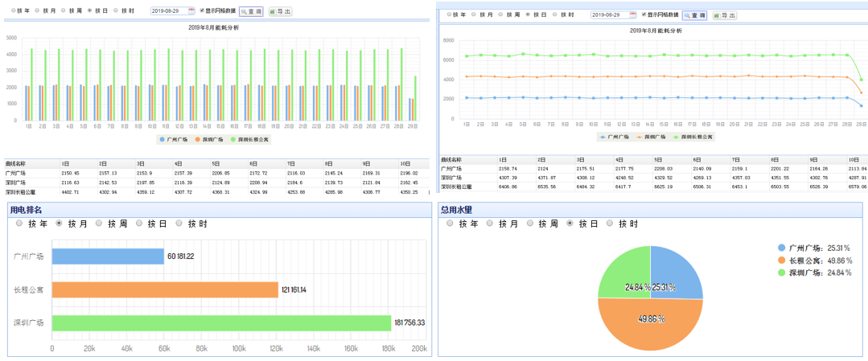Click date field 2019-08-29 above line chart
Screen dimensions: 868x361
click(x=608, y=14)
